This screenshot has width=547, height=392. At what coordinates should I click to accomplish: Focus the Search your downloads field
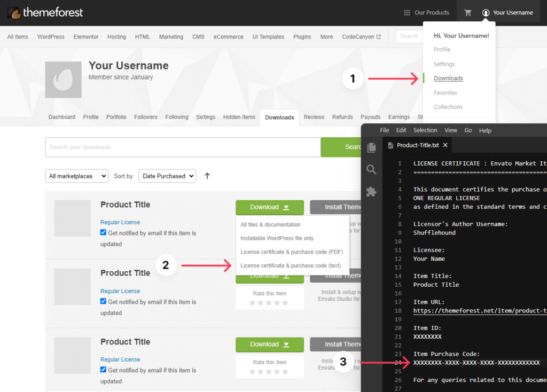(x=183, y=147)
